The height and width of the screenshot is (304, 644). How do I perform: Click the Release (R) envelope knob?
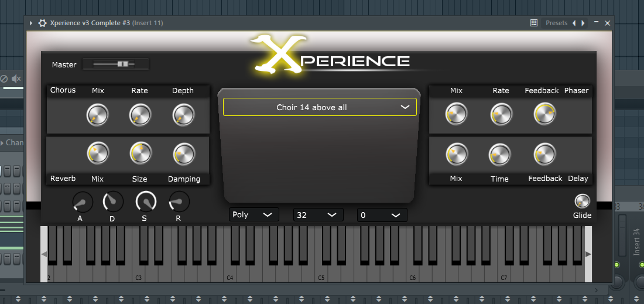(179, 201)
